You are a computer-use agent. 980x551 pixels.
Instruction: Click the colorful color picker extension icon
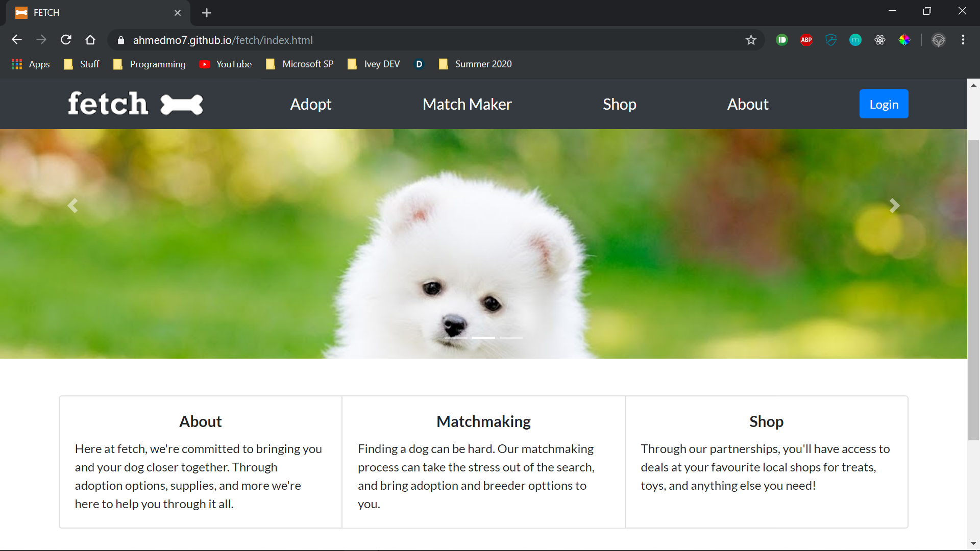(x=904, y=40)
